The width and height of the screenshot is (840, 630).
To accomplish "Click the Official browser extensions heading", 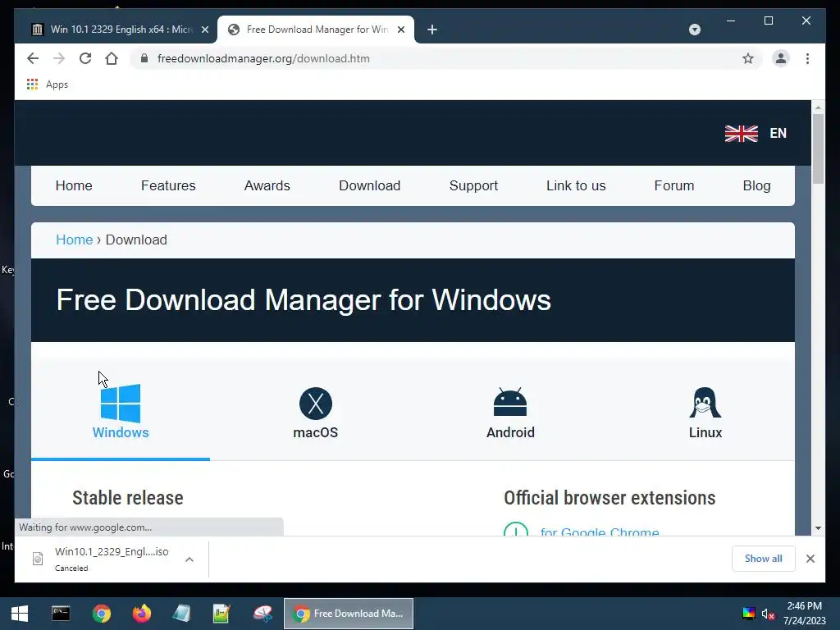I will pos(609,498).
